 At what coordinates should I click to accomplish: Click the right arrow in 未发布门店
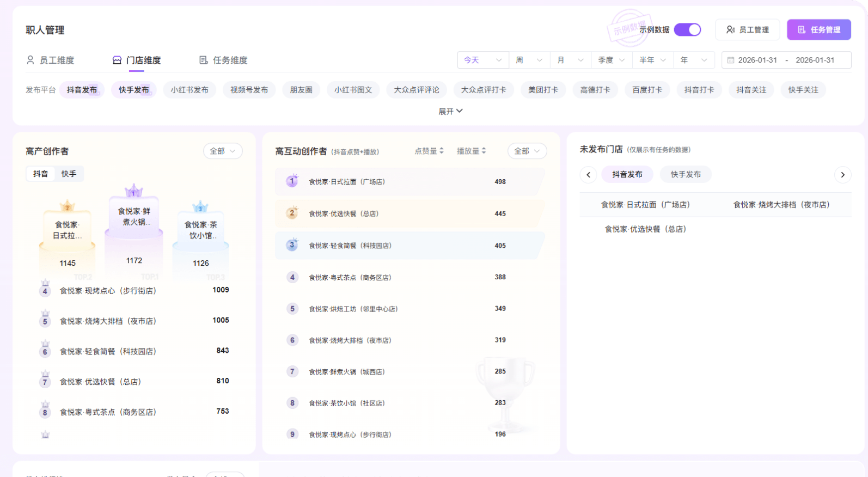[x=842, y=175]
